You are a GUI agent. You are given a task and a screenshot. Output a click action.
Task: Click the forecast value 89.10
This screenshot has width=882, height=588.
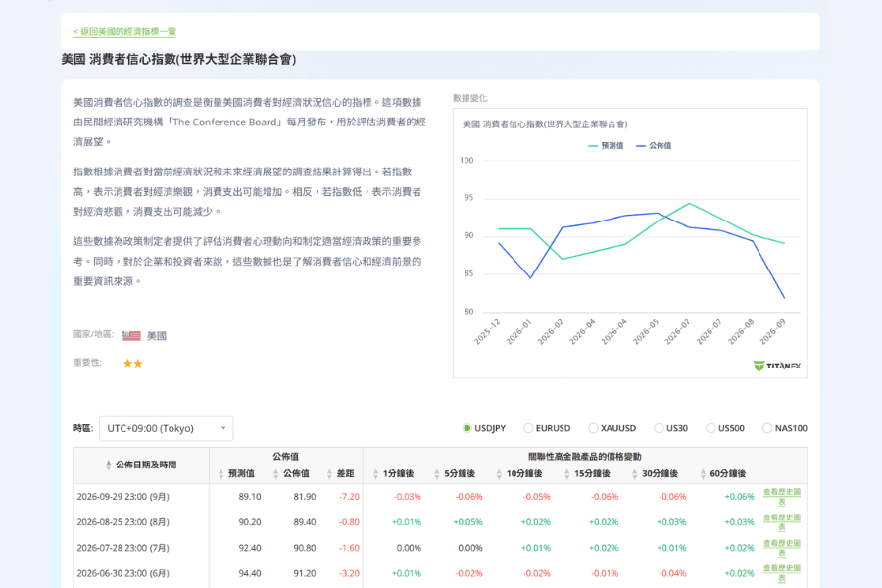click(250, 496)
